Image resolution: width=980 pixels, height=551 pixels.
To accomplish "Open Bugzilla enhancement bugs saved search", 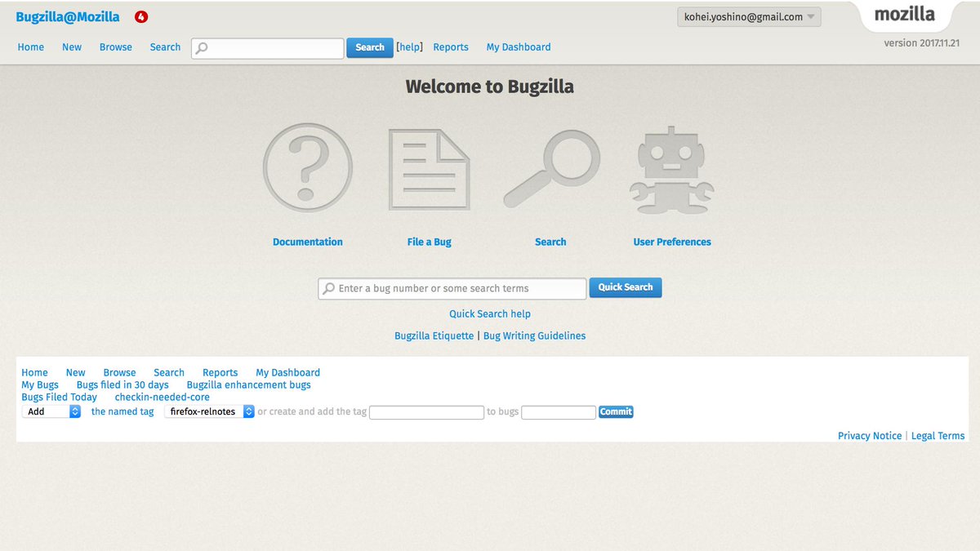I will tap(249, 384).
